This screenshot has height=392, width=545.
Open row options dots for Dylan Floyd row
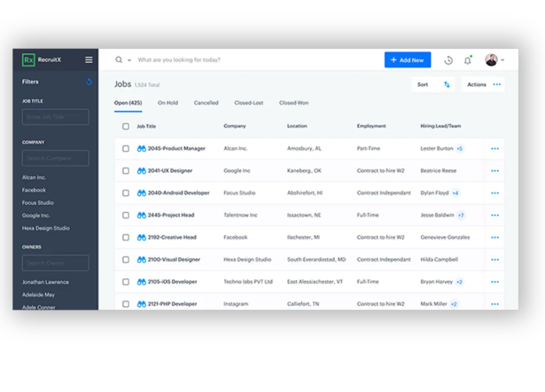[495, 193]
